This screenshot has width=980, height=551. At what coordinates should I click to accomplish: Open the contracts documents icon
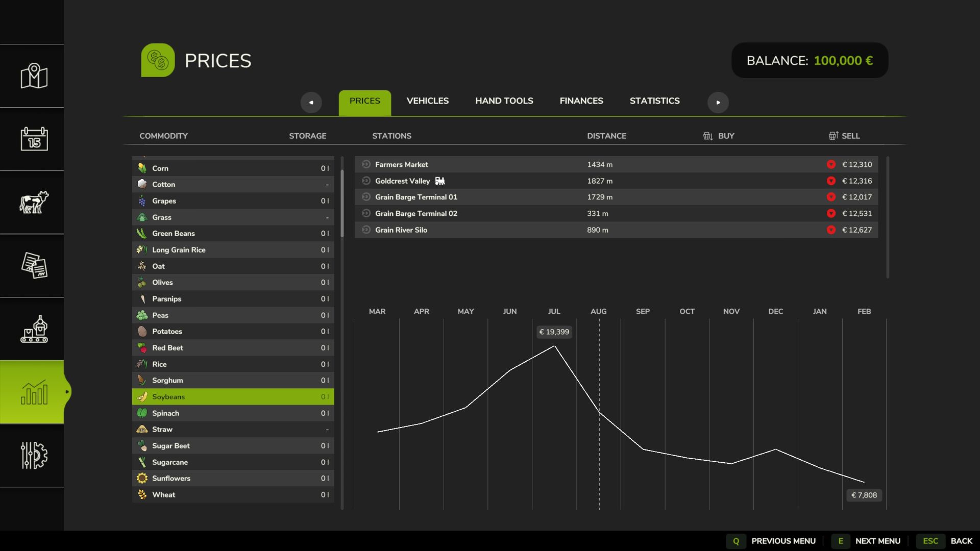pos(34,265)
